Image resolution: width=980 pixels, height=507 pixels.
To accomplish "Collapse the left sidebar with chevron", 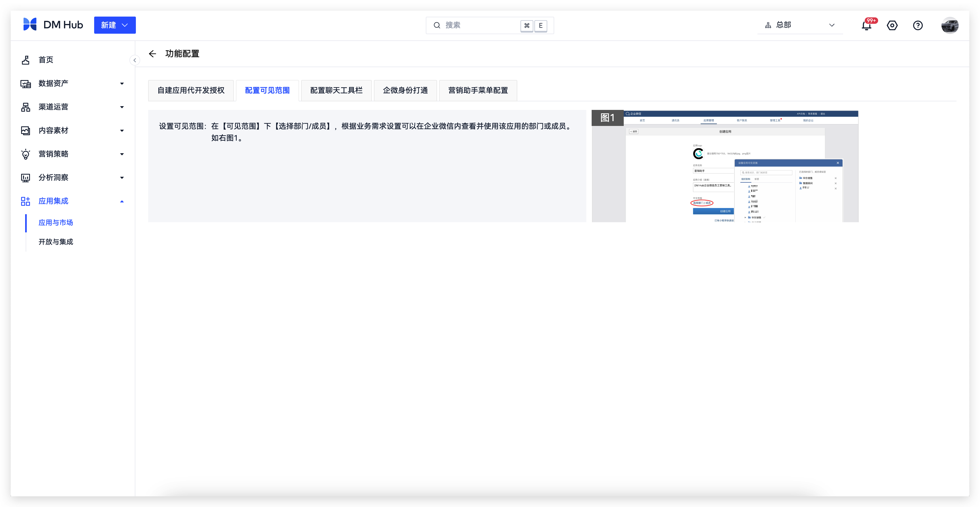I will click(134, 60).
